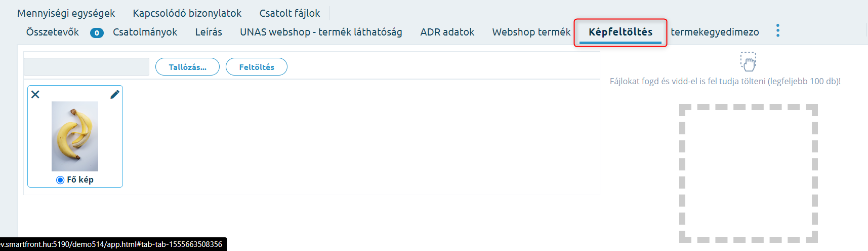Screen dimensions: 868x251
Task: Open the Kapcsolódó bizonylatok tab
Action: (x=187, y=13)
